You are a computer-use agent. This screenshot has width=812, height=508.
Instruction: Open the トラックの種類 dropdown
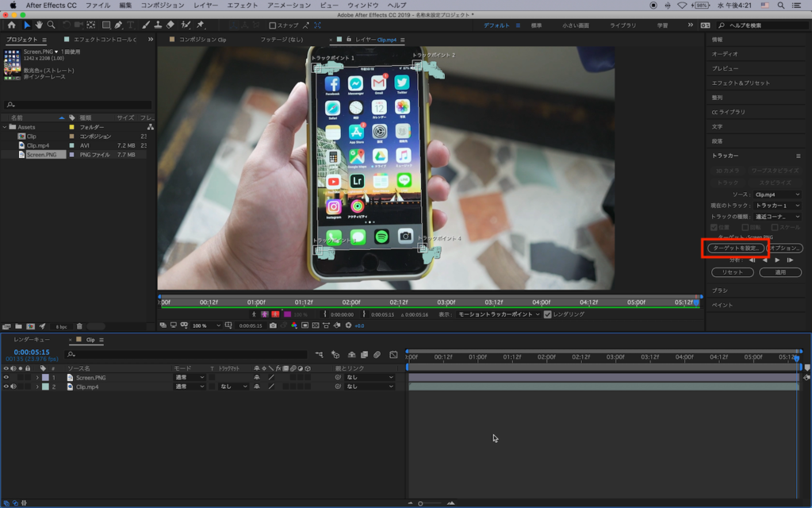[x=776, y=217]
